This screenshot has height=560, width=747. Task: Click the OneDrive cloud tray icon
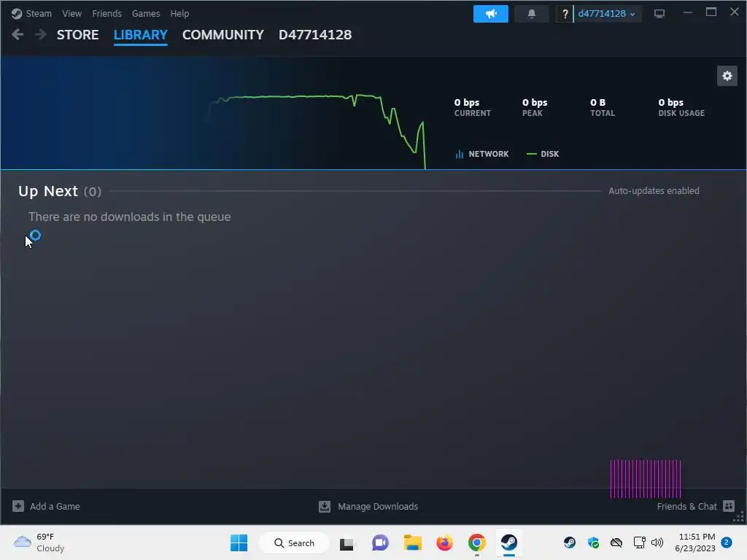click(616, 542)
